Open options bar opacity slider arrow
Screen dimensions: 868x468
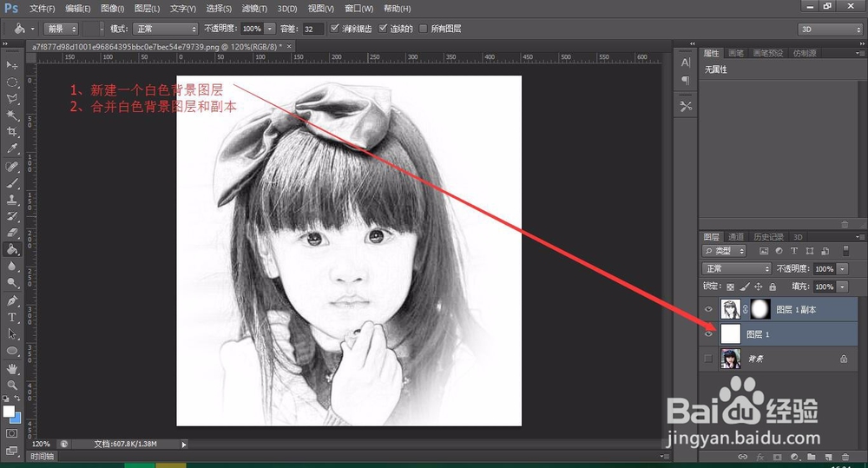pos(270,29)
